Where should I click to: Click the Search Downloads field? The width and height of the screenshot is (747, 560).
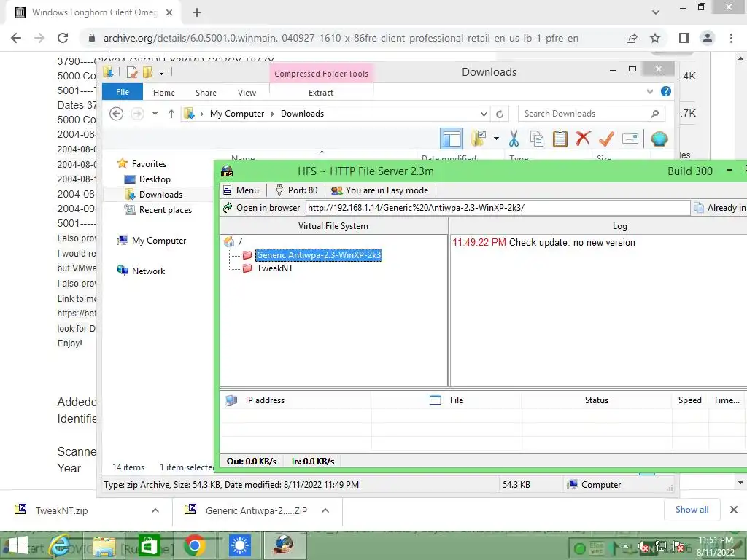(591, 114)
